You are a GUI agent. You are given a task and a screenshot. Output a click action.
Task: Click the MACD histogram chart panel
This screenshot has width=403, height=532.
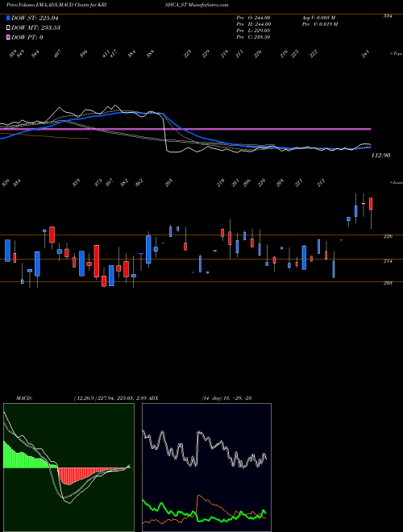[69, 468]
